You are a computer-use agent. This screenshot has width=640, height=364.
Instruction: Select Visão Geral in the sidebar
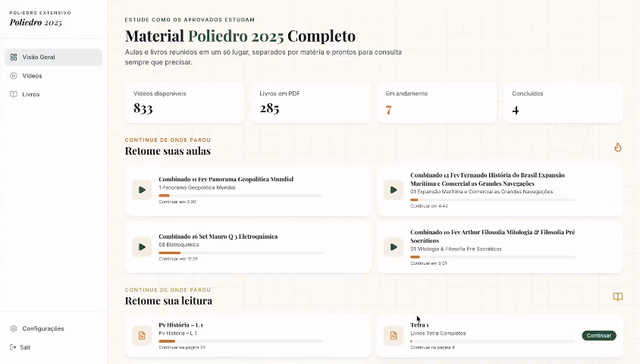[53, 57]
